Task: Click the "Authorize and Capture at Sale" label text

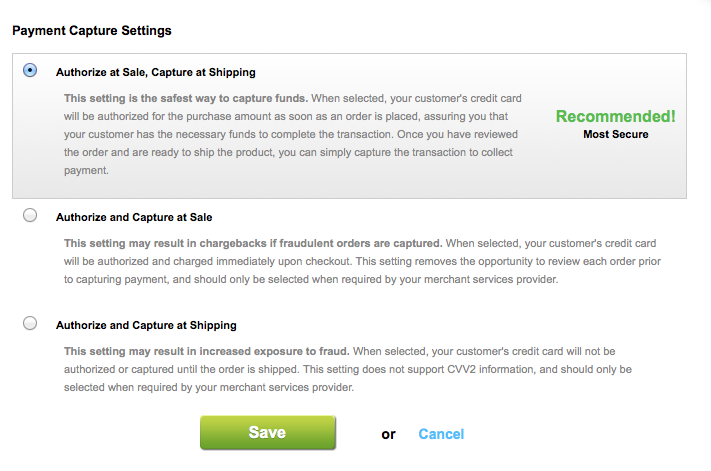Action: [134, 216]
